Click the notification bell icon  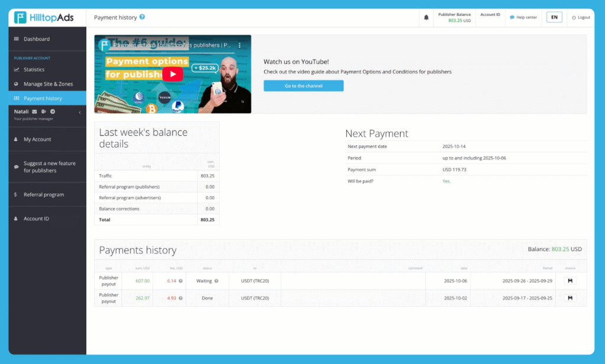point(427,18)
